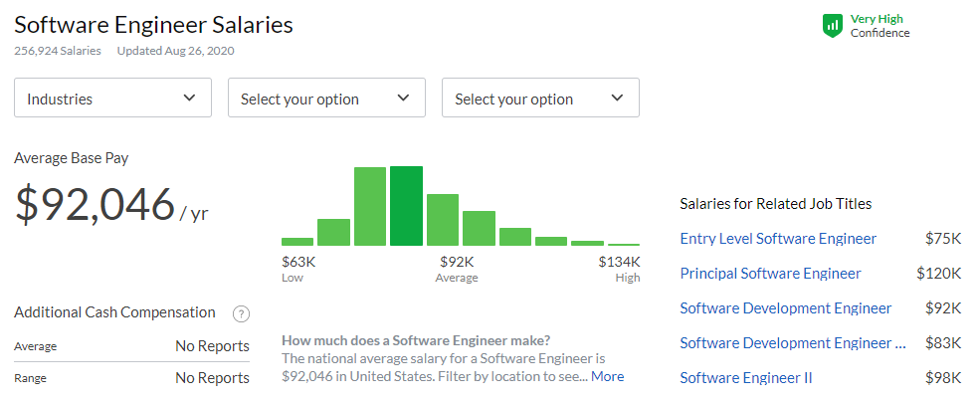The width and height of the screenshot is (980, 401).
Task: Click the Industries dropdown chevron arrow
Action: click(x=190, y=98)
